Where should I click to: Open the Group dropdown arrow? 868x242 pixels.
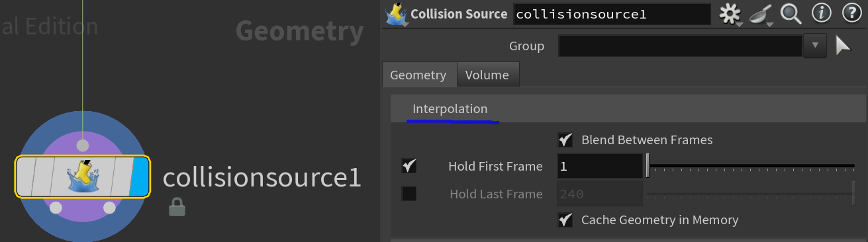point(815,46)
